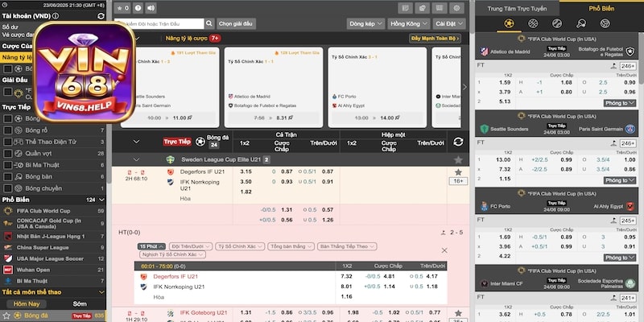This screenshot has height=322, width=644.
Task: Open the Đội Trên/Dưới market dropdown
Action: click(x=191, y=246)
